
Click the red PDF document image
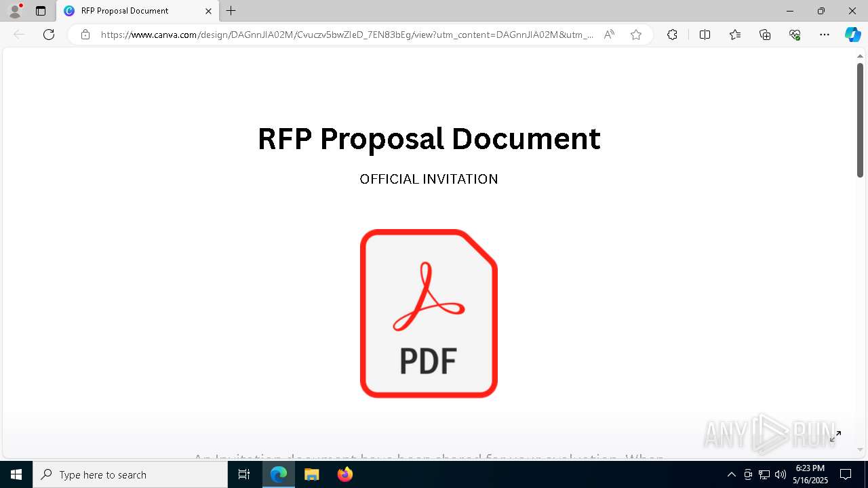[x=429, y=313]
